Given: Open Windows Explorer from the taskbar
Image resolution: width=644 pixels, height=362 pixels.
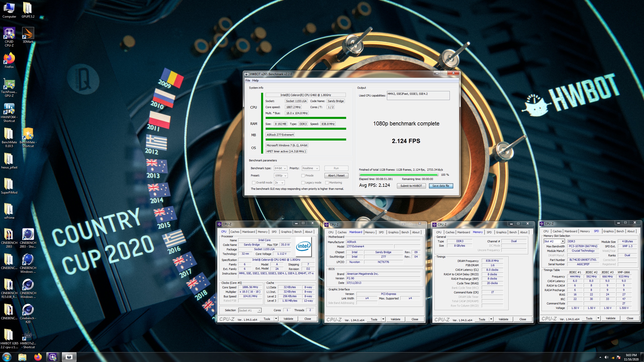Looking at the screenshot, I should point(22,357).
